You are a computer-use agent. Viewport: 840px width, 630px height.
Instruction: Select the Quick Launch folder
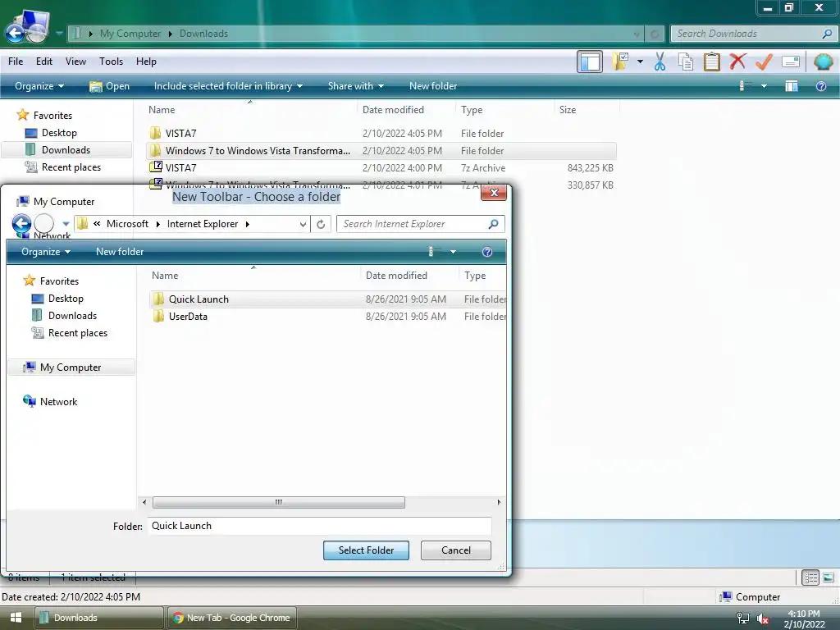pyautogui.click(x=328, y=299)
